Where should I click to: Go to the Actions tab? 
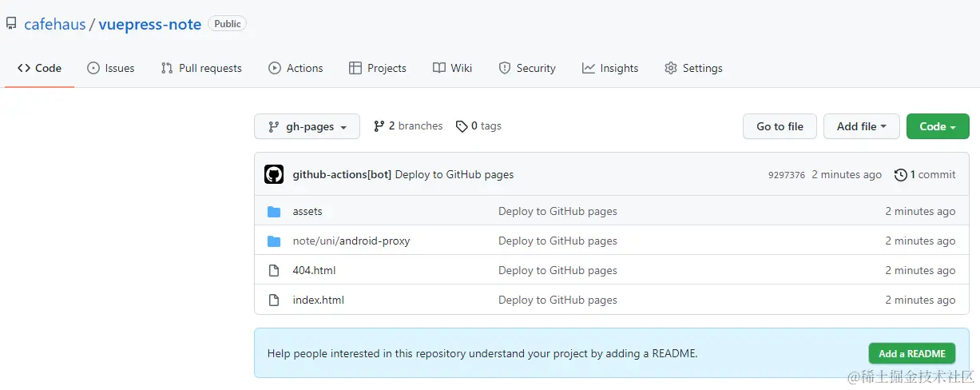pos(296,68)
